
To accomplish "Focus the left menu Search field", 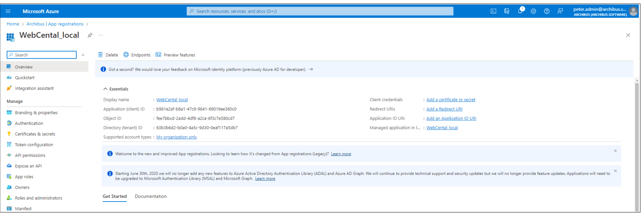I will point(42,55).
